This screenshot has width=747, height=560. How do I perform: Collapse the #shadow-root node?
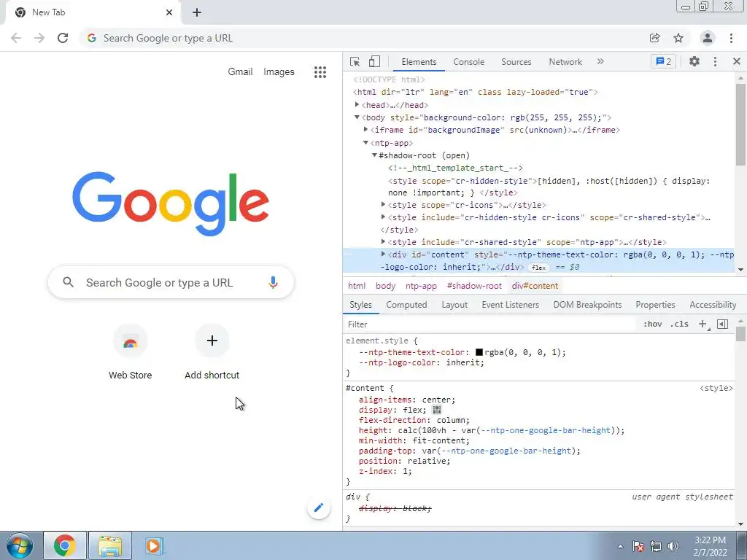(x=374, y=155)
